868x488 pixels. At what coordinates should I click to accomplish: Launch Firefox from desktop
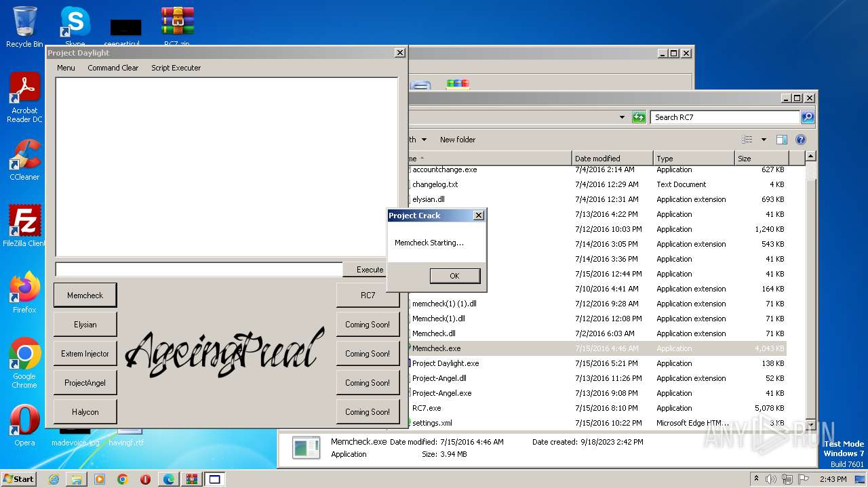tap(24, 292)
